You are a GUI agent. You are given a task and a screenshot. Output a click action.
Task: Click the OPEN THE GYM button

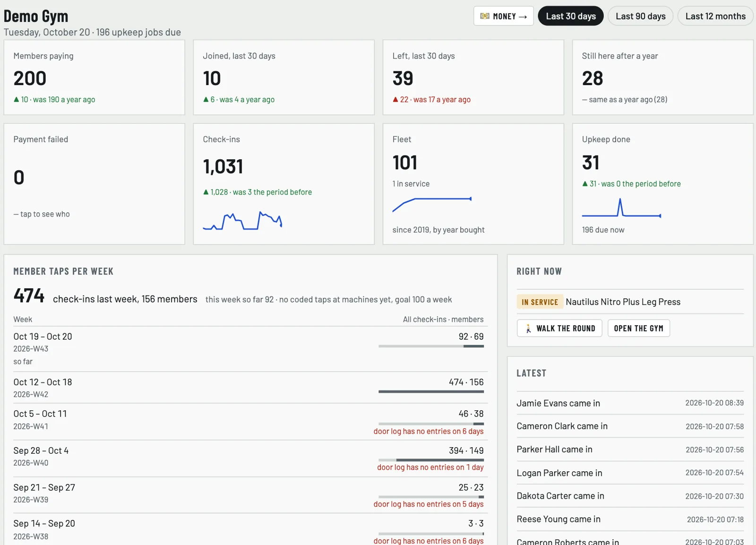638,329
